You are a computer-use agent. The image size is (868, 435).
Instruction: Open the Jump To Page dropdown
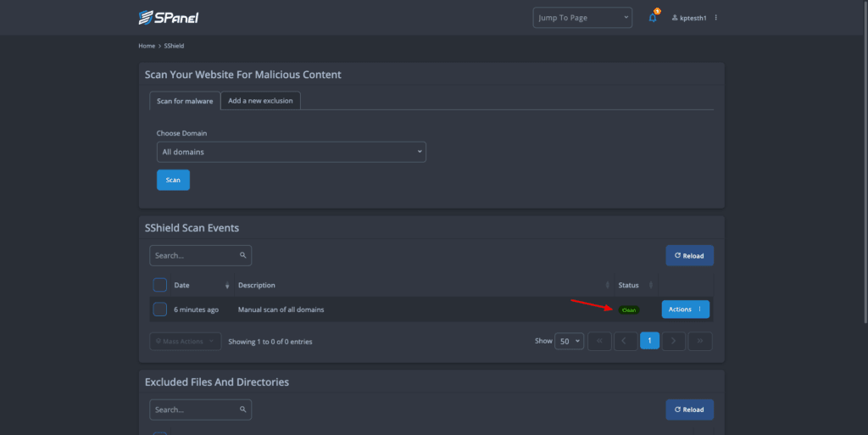pos(582,18)
